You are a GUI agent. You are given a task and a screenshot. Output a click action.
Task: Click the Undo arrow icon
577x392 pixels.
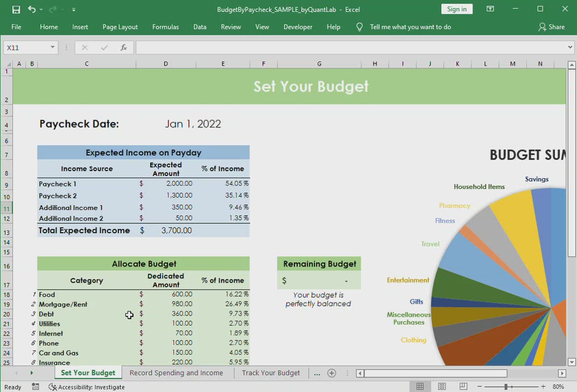pos(32,9)
